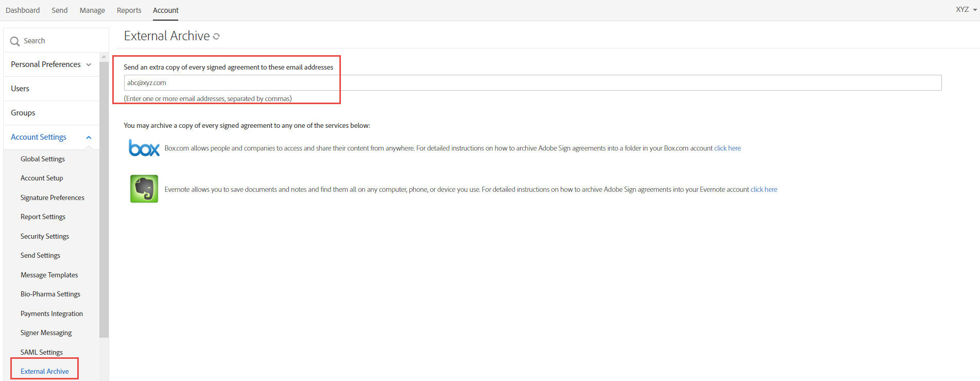
Task: Click the Evernote elephant icon
Action: (144, 189)
